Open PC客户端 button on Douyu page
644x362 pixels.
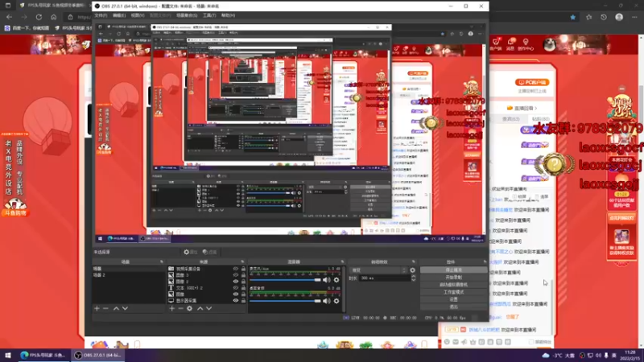[532, 83]
